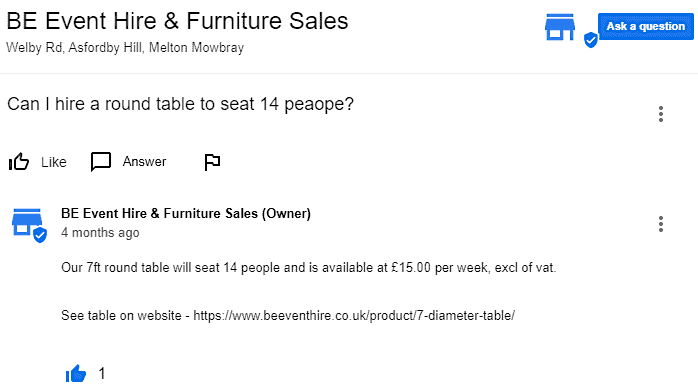Click the 4 months ago timestamp
Image resolution: width=698 pixels, height=392 pixels.
point(100,233)
